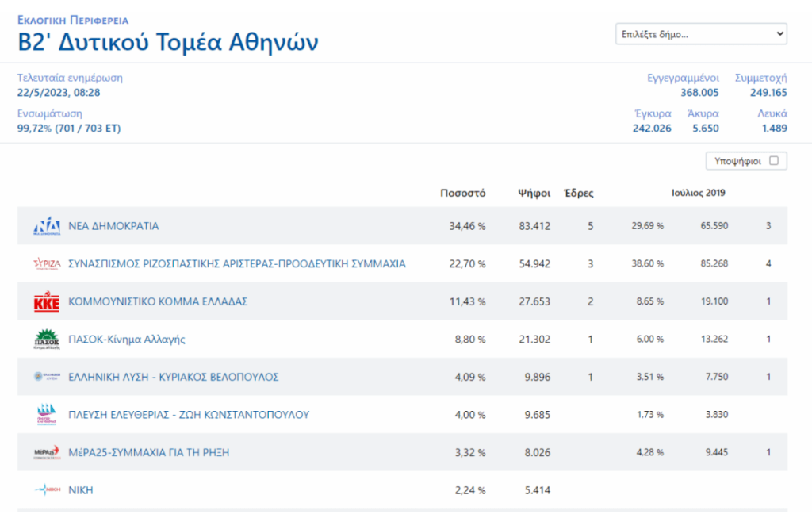Open ΕΛΛΗΝΙΚΗ ΛΥΣΗ - ΚΥΡΙΑΚΟΣ ΒΕΛΟΠΟΥΛΟΣ link
Screen dimensions: 812x518
point(174,377)
